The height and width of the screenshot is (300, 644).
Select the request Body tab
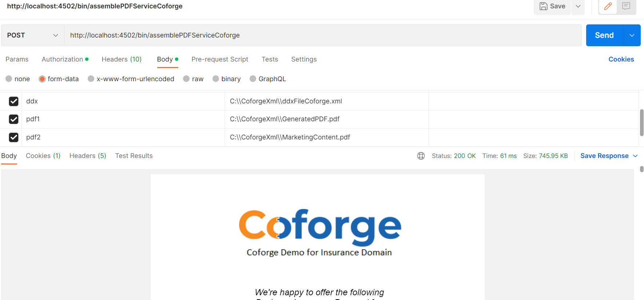[168, 59]
